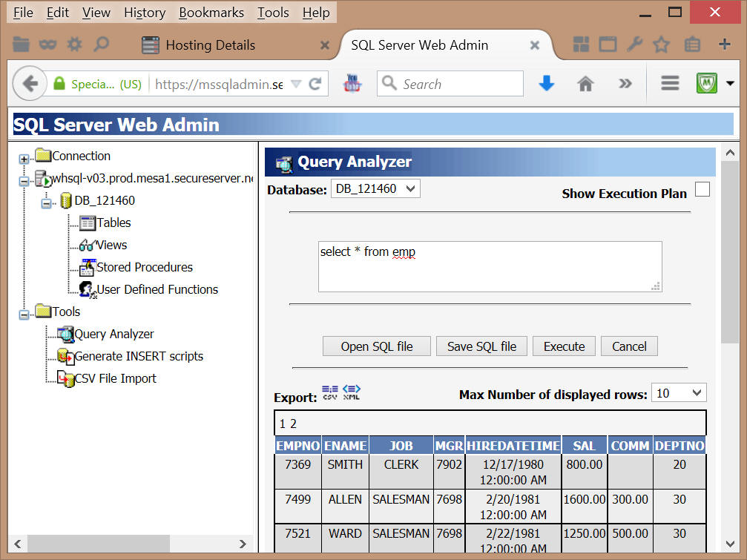Enable the Show Execution Plan checkbox
This screenshot has height=560, width=747.
[702, 190]
